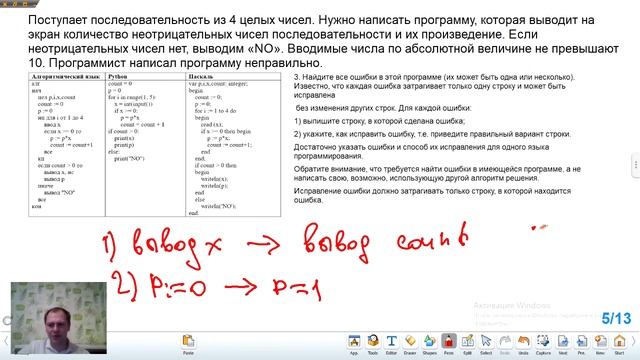Open the side panel handle on right edge
Viewport: 640px width, 360px height.
(x=636, y=165)
